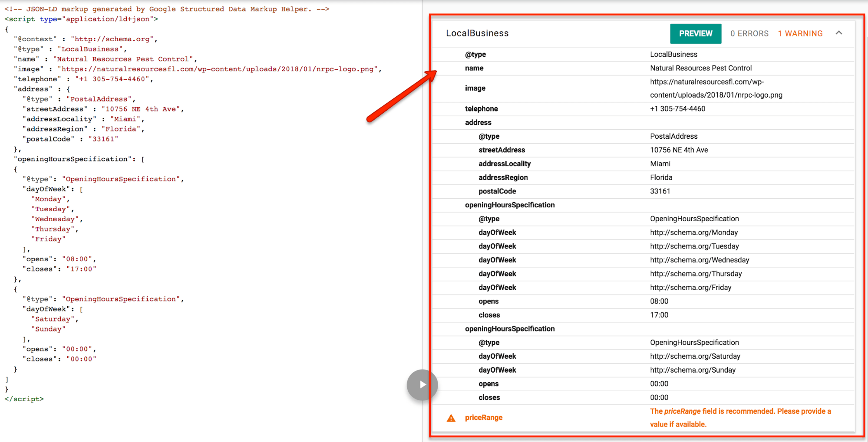This screenshot has height=442, width=868.
Task: Run the test with the play button
Action: (x=422, y=385)
